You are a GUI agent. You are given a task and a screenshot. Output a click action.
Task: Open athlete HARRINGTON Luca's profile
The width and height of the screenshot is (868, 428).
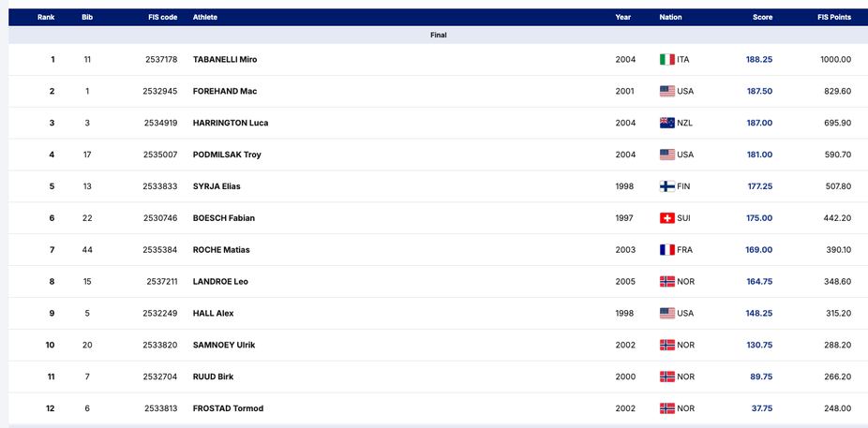coord(231,123)
